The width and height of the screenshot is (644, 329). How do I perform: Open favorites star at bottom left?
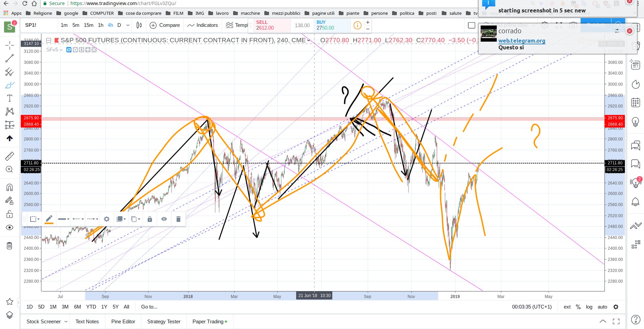(10, 301)
